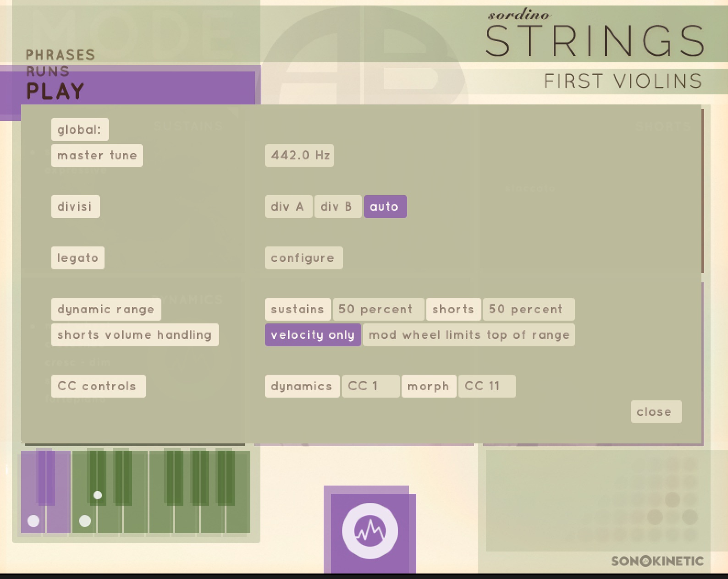This screenshot has width=728, height=579.
Task: Select the PLAY mode tab
Action: (55, 91)
